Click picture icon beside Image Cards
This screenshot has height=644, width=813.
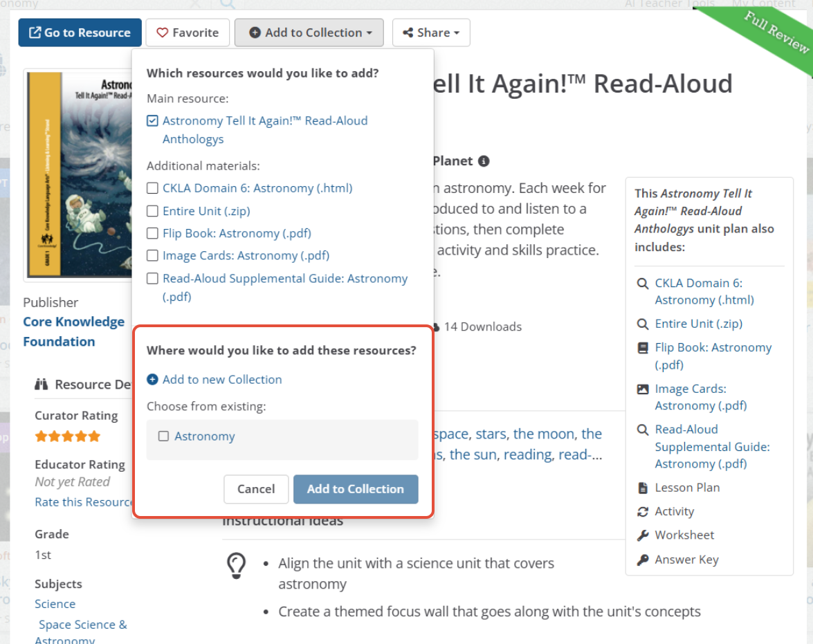point(642,389)
